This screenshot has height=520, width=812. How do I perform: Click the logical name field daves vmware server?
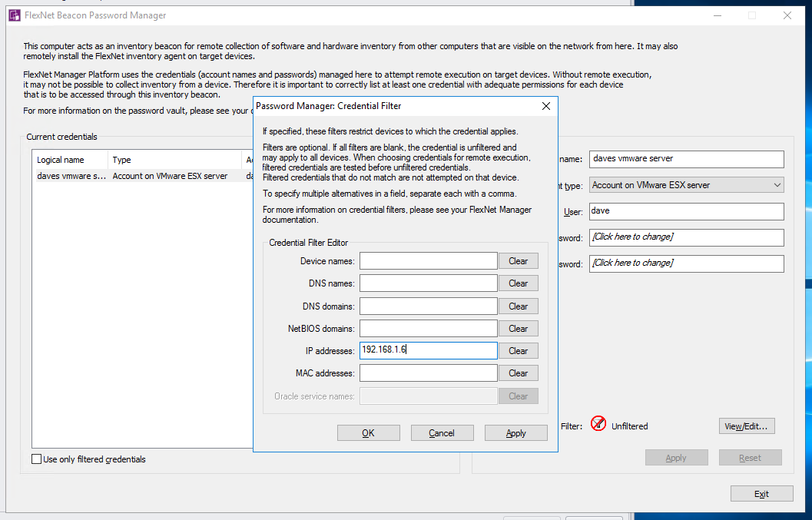pos(686,159)
